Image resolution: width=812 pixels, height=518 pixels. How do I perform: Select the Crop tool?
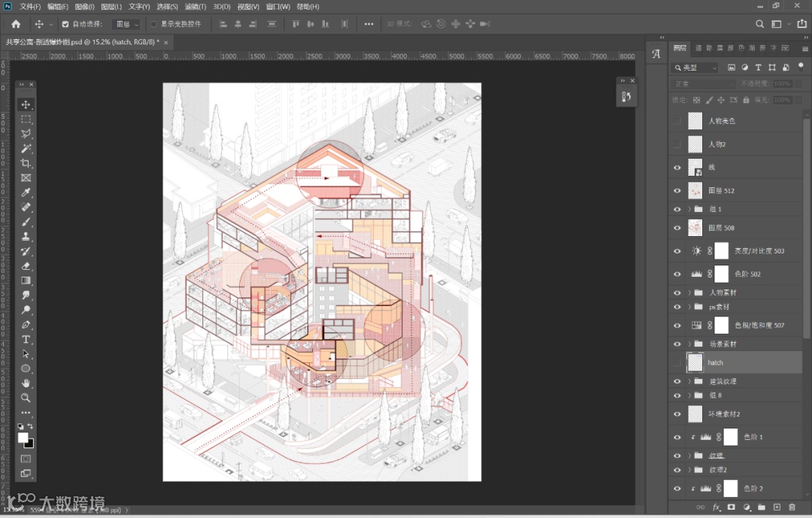click(x=26, y=163)
